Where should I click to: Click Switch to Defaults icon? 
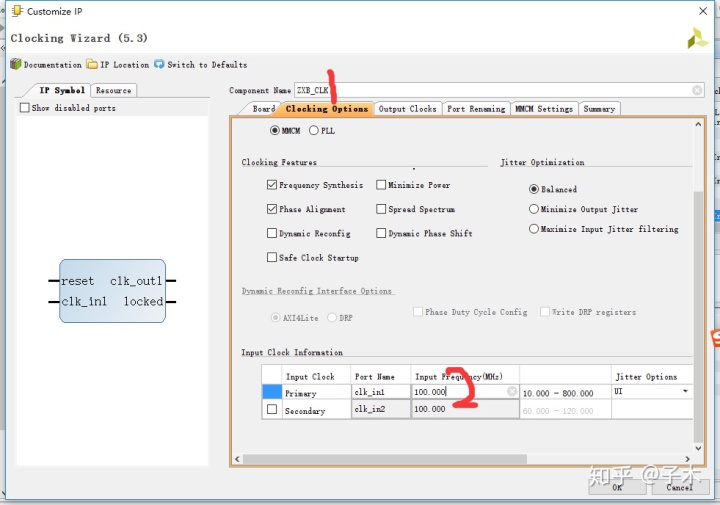tap(159, 64)
